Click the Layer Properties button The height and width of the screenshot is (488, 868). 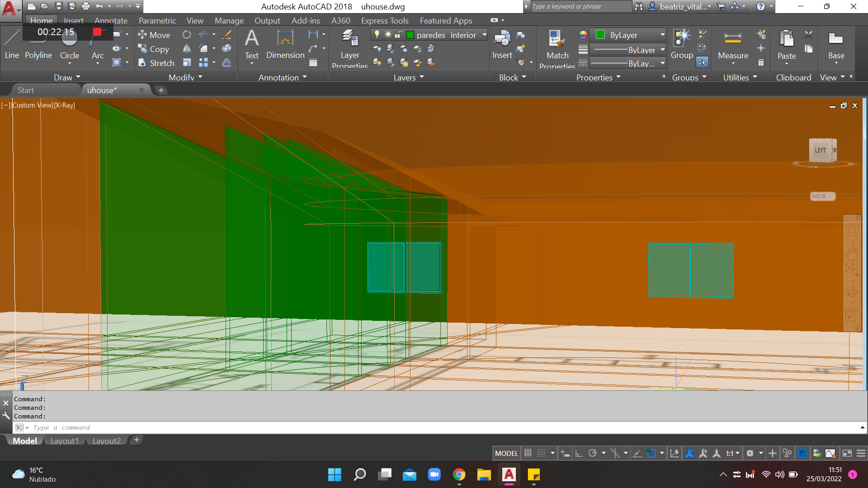(x=349, y=47)
